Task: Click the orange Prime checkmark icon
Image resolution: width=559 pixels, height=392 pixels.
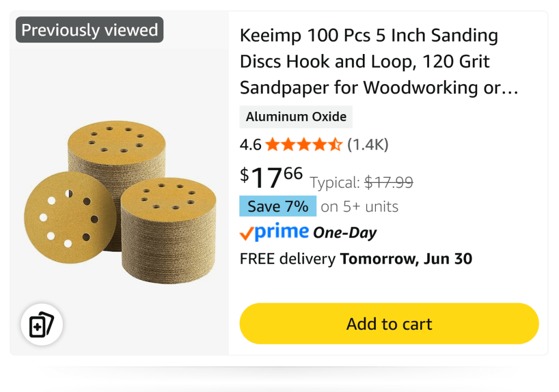Action: (x=246, y=234)
